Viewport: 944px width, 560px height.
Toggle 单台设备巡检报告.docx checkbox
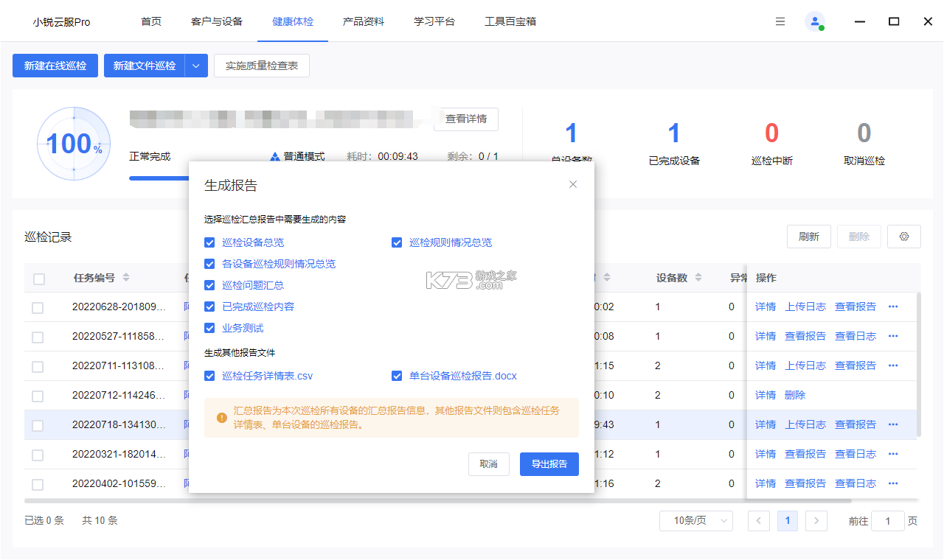click(397, 376)
